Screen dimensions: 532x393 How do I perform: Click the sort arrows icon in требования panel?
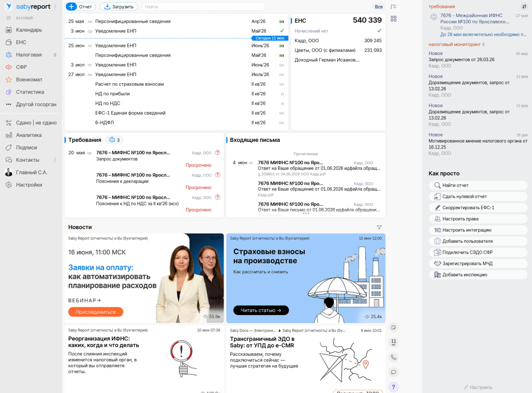(524, 7)
